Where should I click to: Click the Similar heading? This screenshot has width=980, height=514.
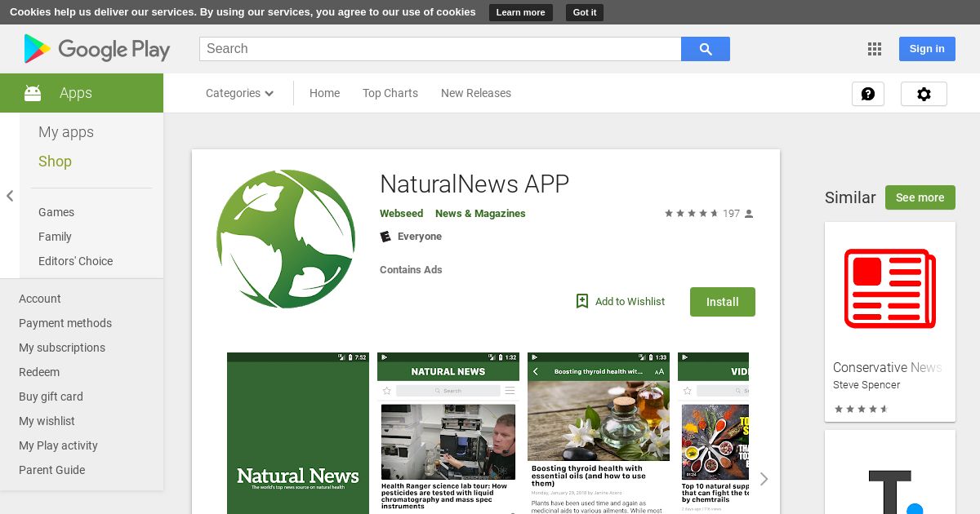point(850,197)
